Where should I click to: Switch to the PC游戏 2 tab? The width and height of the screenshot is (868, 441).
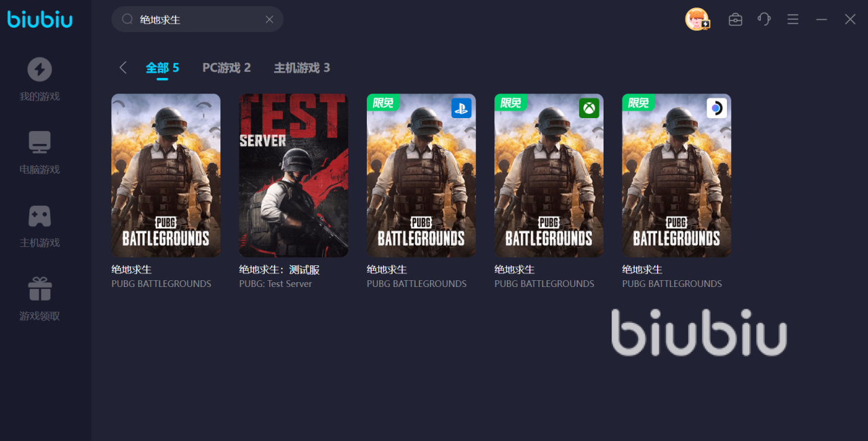(x=226, y=68)
